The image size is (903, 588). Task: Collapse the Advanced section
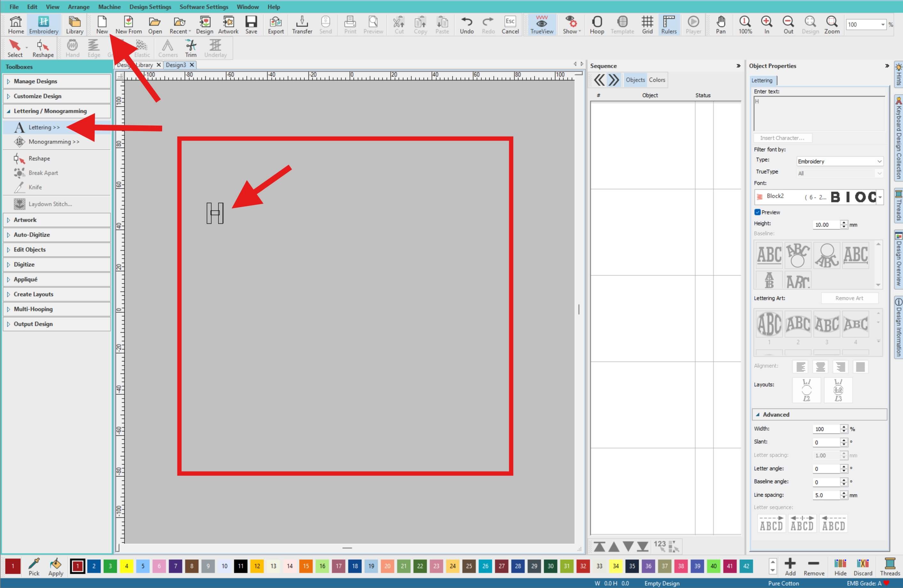tap(820, 415)
